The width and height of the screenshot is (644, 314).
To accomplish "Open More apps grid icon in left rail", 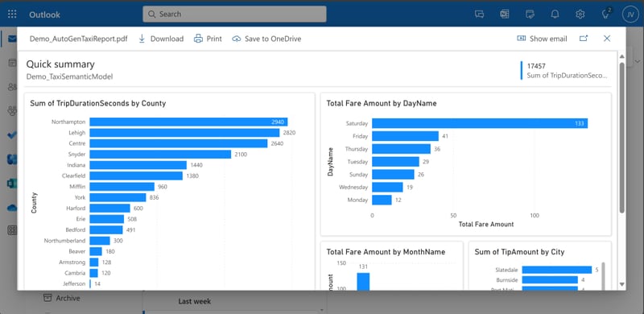I will pos(12,230).
